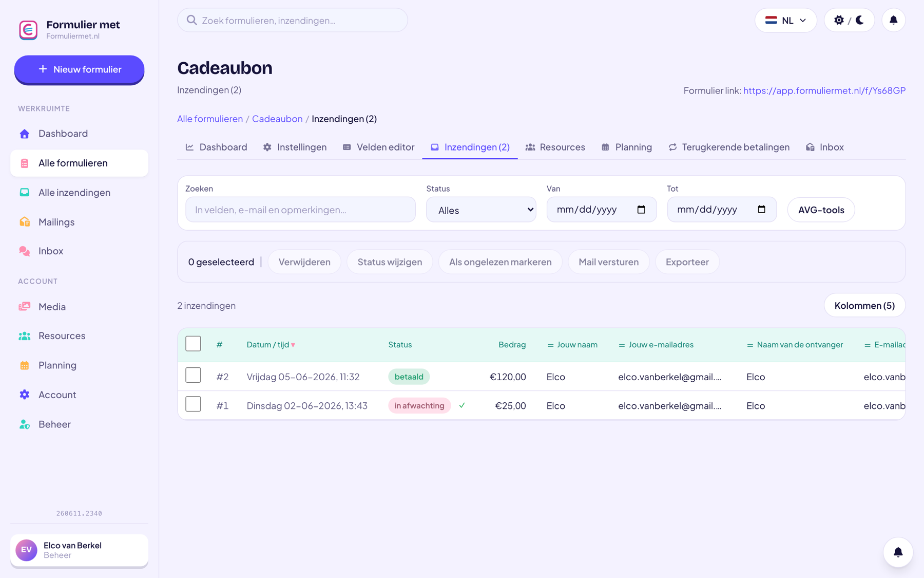Screen dimensions: 924x578
Task: Expand the NL language selector
Action: pyautogui.click(x=785, y=20)
